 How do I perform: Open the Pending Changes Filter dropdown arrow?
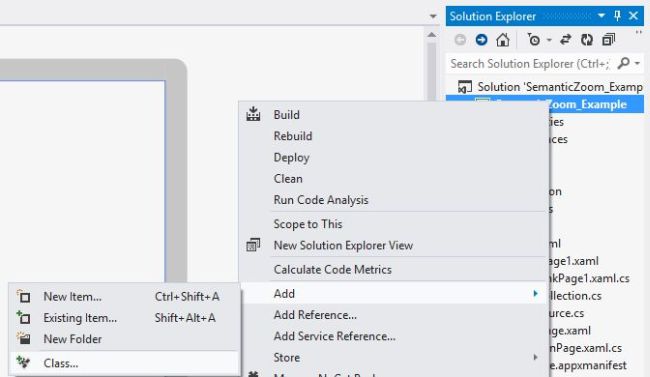(549, 40)
